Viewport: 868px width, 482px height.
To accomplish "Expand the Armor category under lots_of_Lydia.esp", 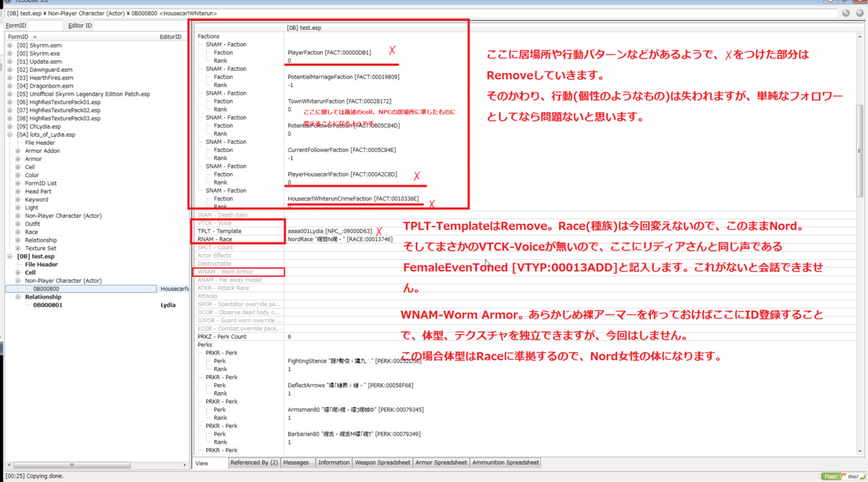I will [18, 157].
